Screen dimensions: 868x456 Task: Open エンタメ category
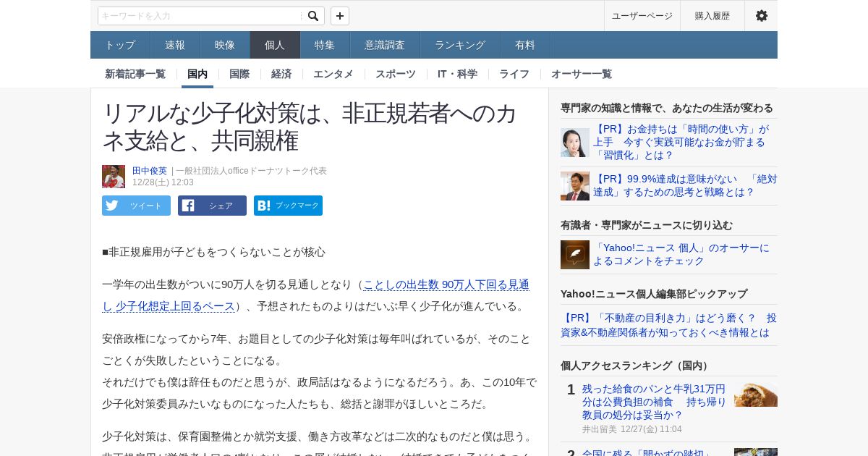(x=333, y=74)
